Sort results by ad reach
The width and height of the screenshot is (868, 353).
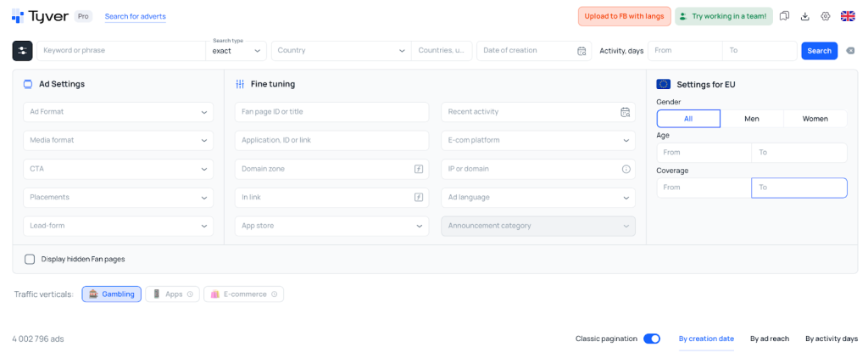(x=769, y=339)
